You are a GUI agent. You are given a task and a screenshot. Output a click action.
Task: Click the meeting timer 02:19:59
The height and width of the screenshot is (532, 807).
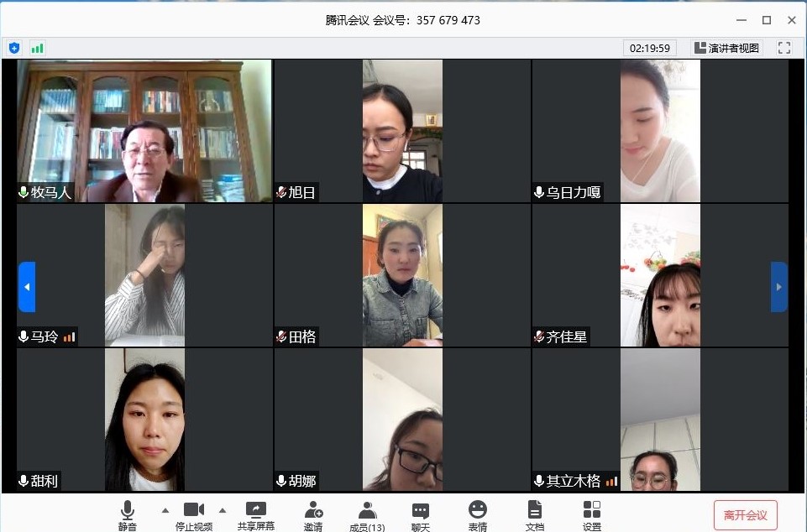[x=650, y=48]
